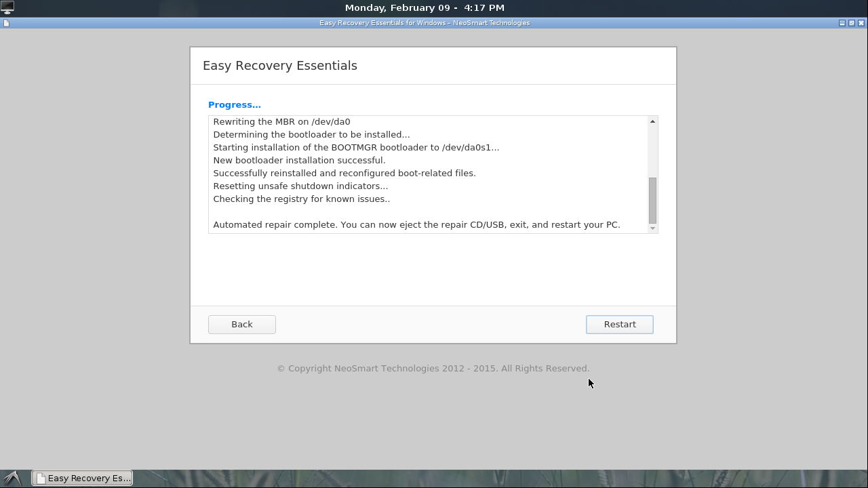
Task: Click window menu icon in title bar
Action: click(x=6, y=23)
